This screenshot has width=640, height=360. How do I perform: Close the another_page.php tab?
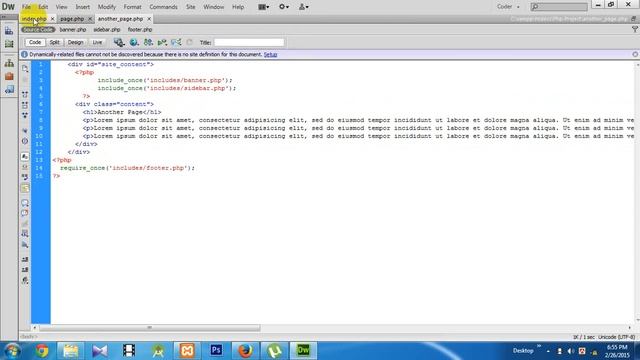[x=149, y=19]
